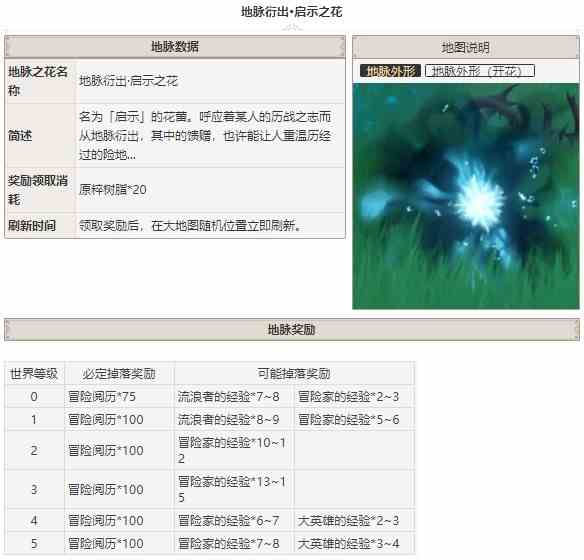Click 地脉衍出·启示之花 name cell

[128, 81]
